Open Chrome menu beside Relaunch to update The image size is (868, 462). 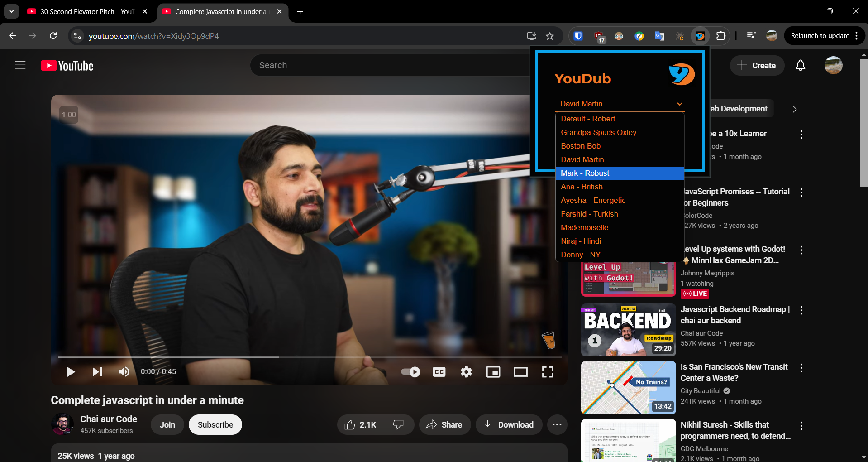[x=857, y=36]
